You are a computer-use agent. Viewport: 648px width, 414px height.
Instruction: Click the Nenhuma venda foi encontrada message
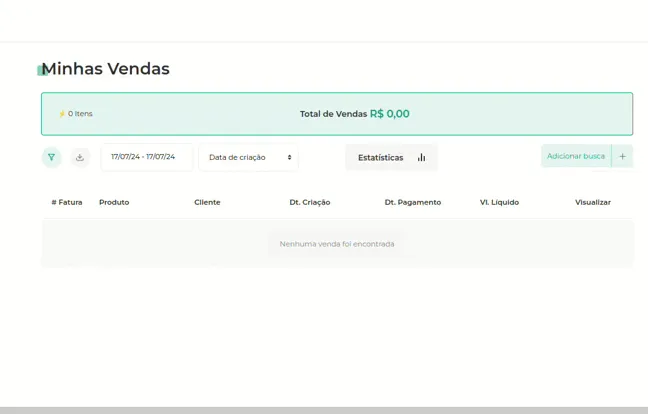pyautogui.click(x=337, y=244)
